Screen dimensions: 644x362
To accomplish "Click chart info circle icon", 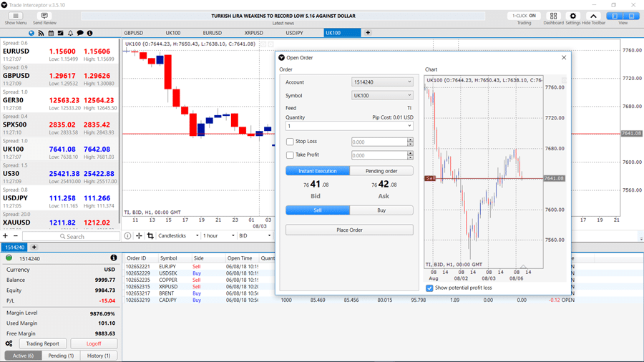I will pyautogui.click(x=128, y=235).
